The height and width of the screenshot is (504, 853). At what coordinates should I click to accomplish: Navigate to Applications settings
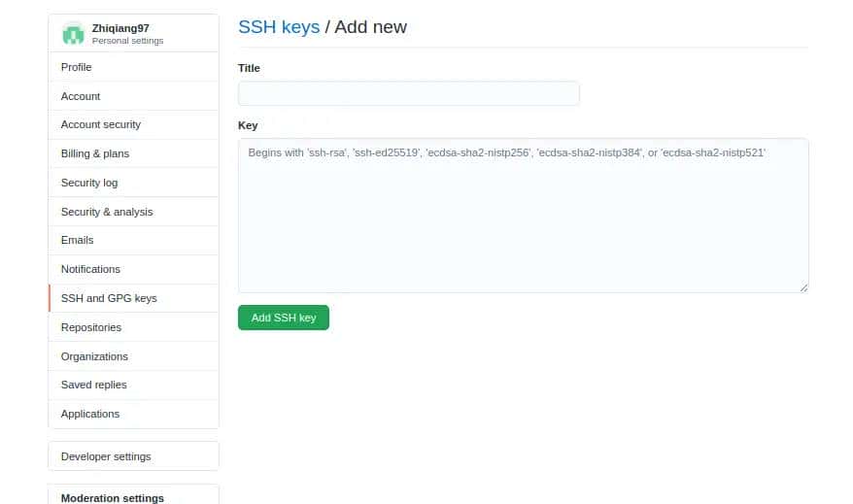pos(90,414)
